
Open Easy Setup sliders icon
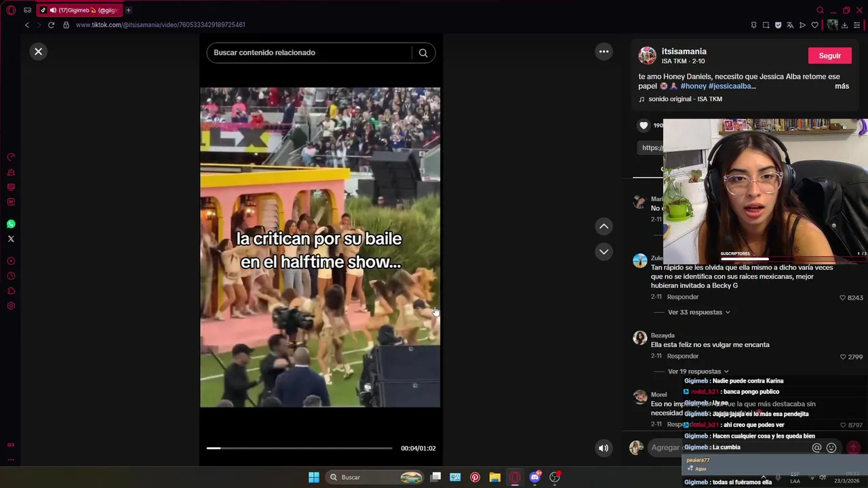(x=856, y=25)
